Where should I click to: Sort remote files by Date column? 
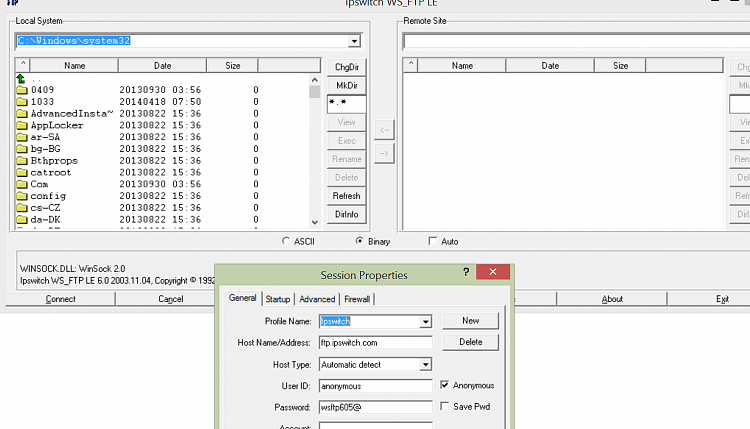click(550, 65)
